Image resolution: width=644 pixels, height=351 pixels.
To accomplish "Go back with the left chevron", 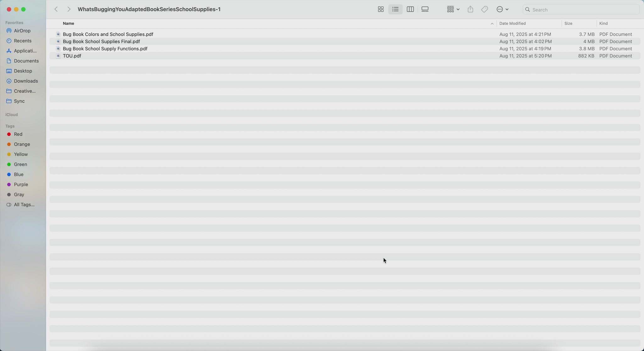I will 56,9.
